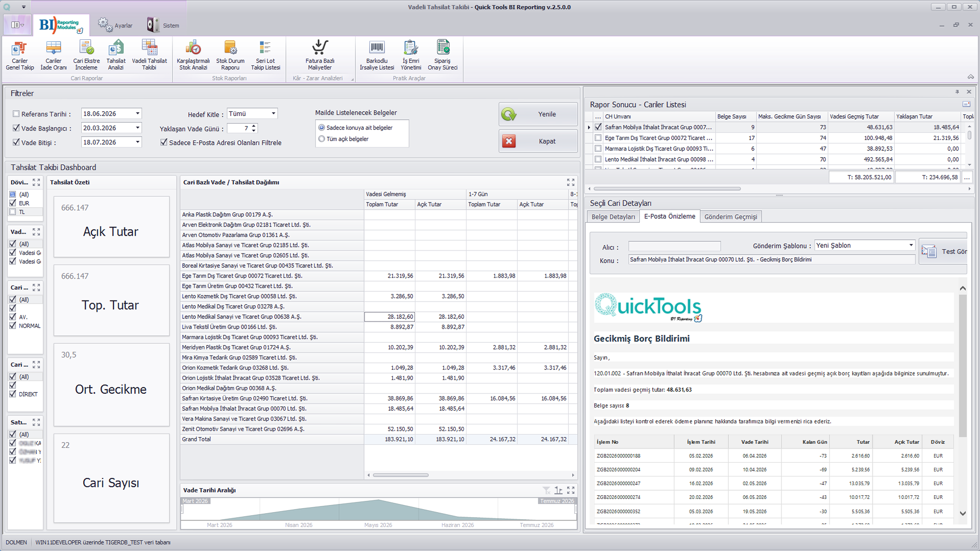Open Vade Başlangıcı date dropdown
Viewport: 980px width, 551px height.
137,128
